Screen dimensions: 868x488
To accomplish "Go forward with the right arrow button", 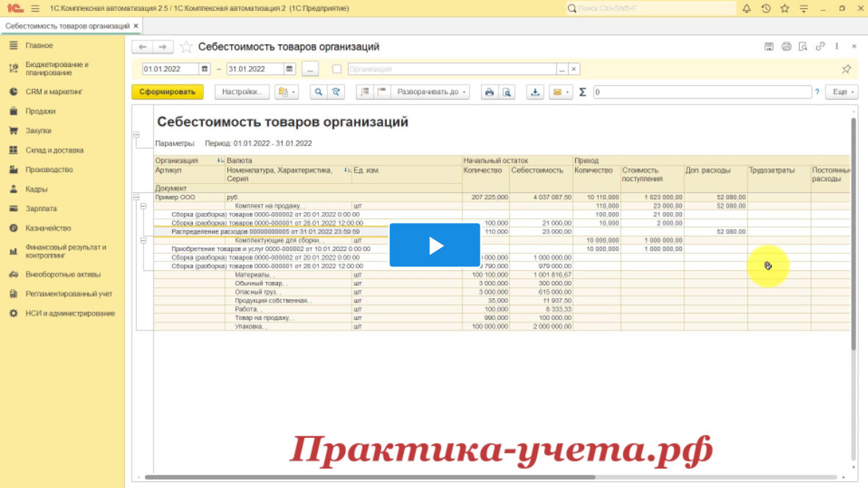I will point(163,47).
